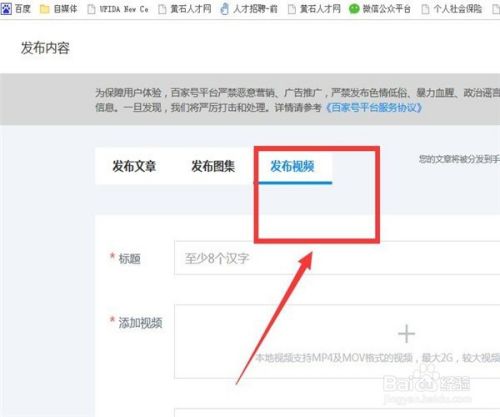
Task: Click the 标题 input field
Action: [x=337, y=258]
